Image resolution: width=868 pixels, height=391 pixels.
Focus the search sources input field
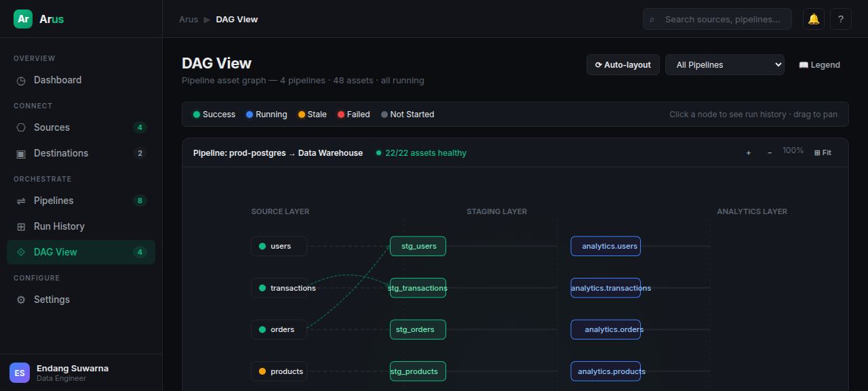(717, 19)
